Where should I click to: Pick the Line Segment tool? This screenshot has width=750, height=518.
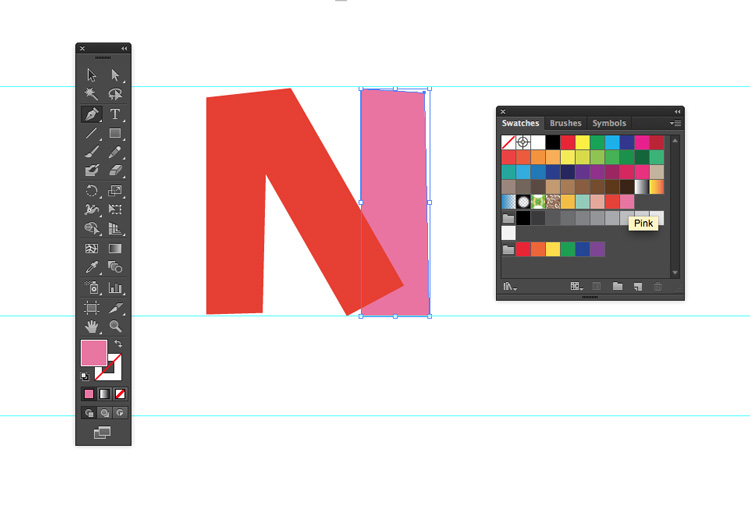click(x=91, y=133)
